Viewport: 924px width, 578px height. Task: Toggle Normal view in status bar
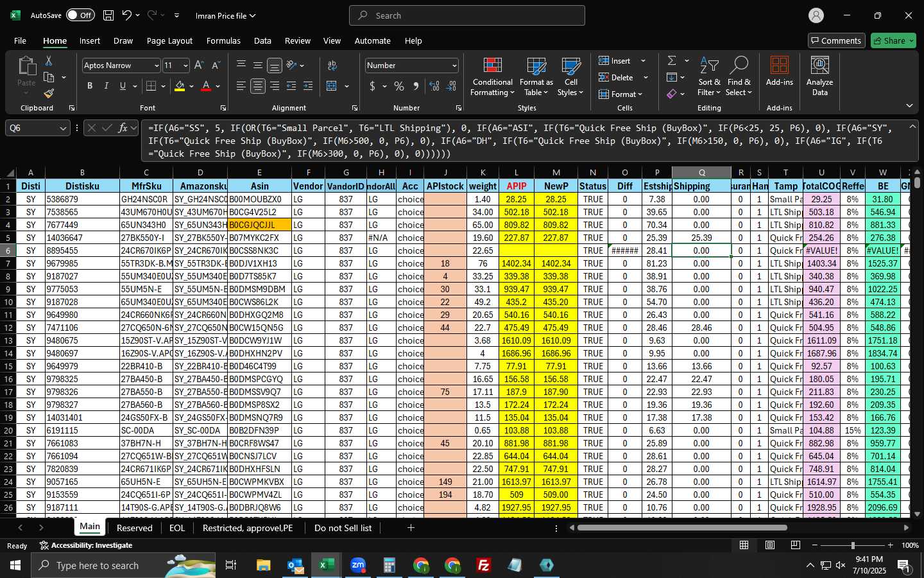coord(744,545)
